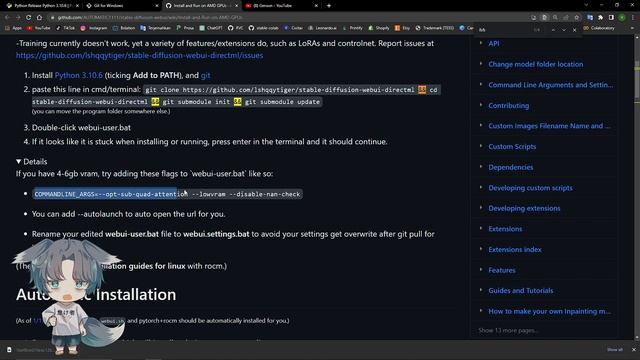This screenshot has height=360, width=640.
Task: Click the COMMANDLINE_ARGS code line
Action: click(167, 194)
